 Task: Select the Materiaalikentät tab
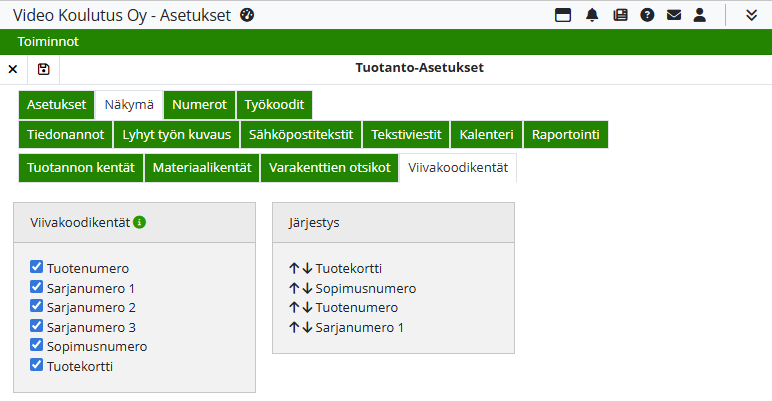202,167
